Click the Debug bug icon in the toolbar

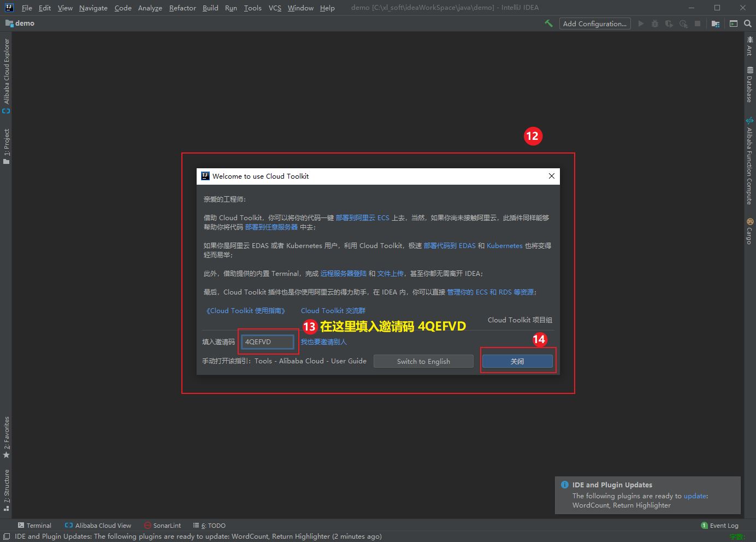pos(655,23)
